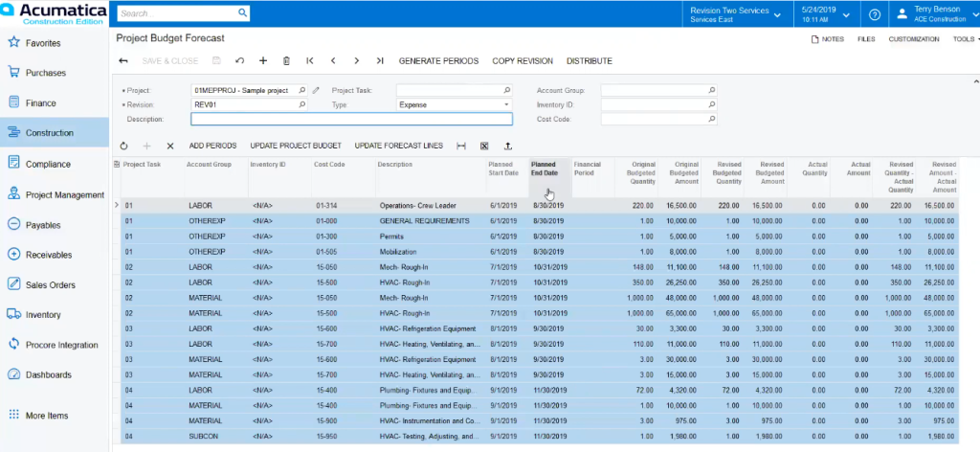Click the pencil icon beside Project field
Image resolution: width=980 pixels, height=452 pixels.
coord(317,90)
